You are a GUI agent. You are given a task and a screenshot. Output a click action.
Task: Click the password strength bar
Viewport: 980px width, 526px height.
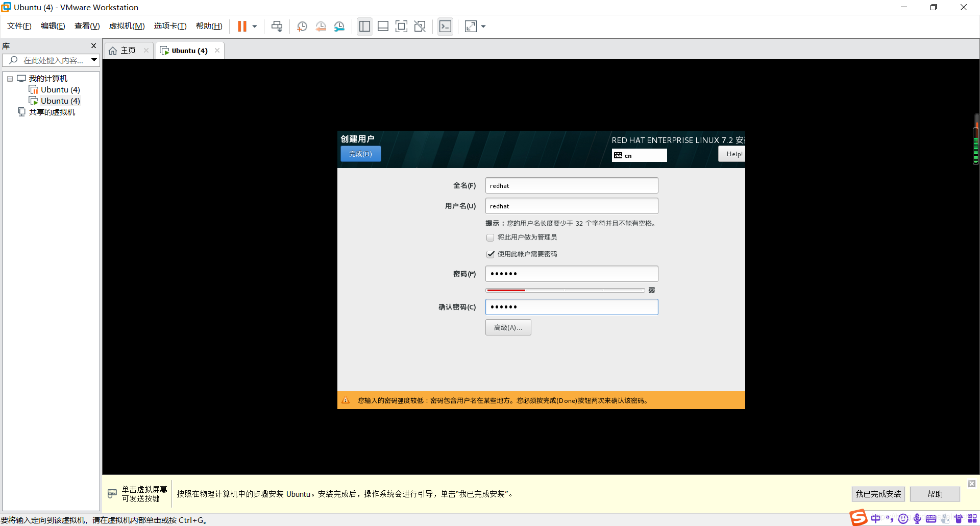tap(565, 290)
